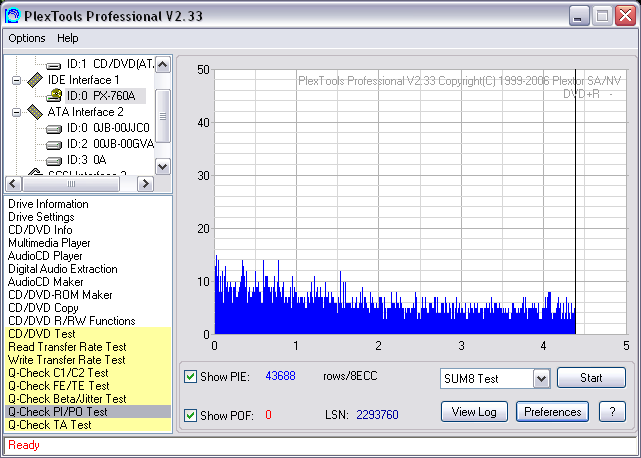
Task: Open AudioCD Maker function
Action: [45, 282]
